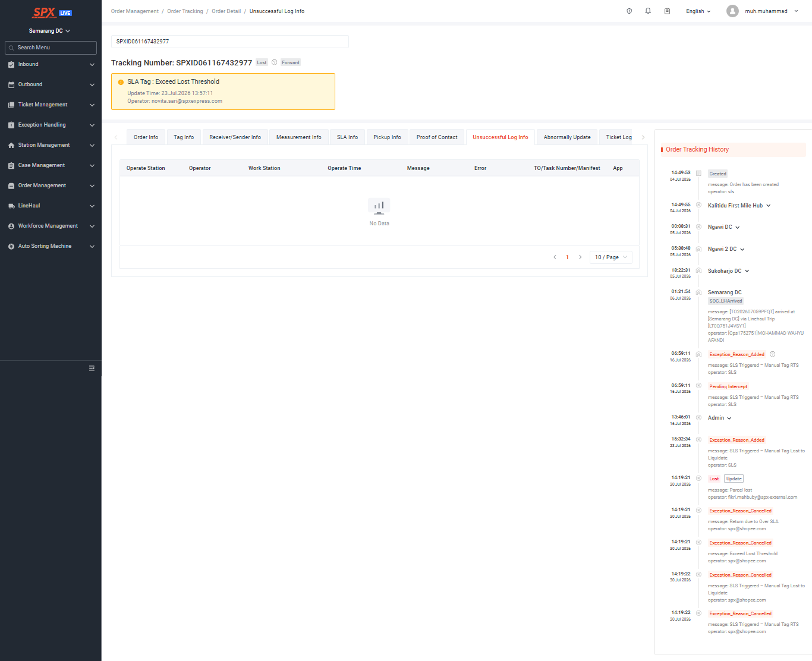Open the Receiver/Sender Info tab

235,137
